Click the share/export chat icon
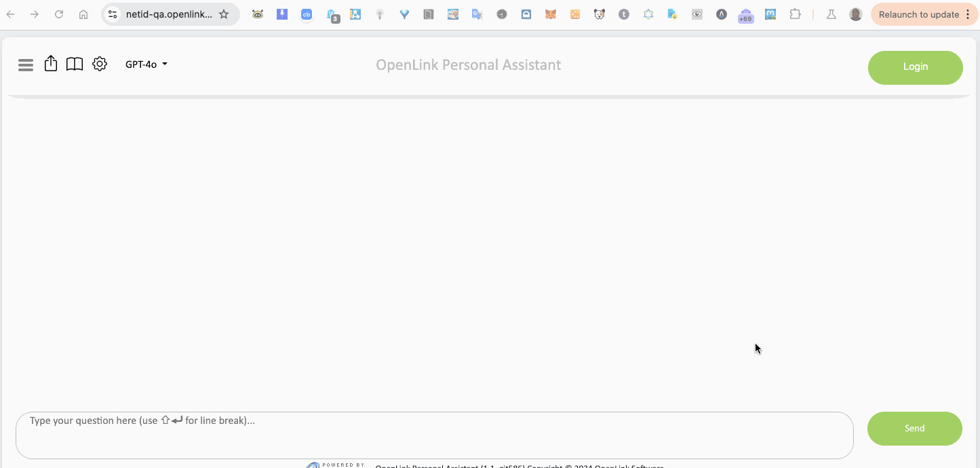Screen dimensions: 980x468 click(51, 64)
